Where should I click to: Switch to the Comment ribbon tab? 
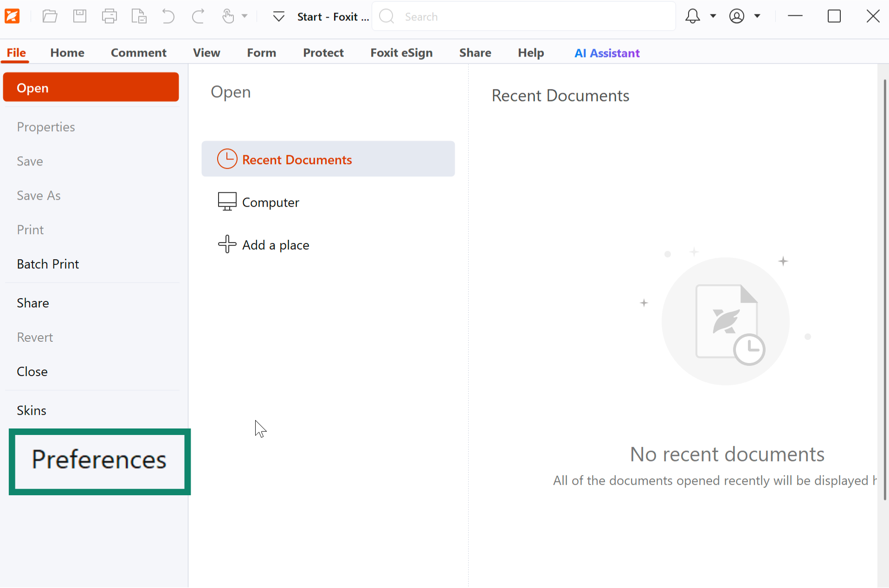pyautogui.click(x=138, y=53)
